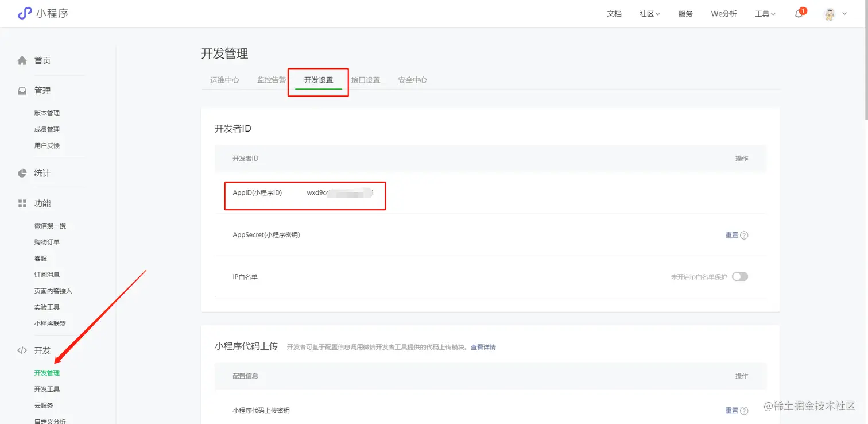This screenshot has width=868, height=424.
Task: Select 开发管理 in the sidebar
Action: 47,373
